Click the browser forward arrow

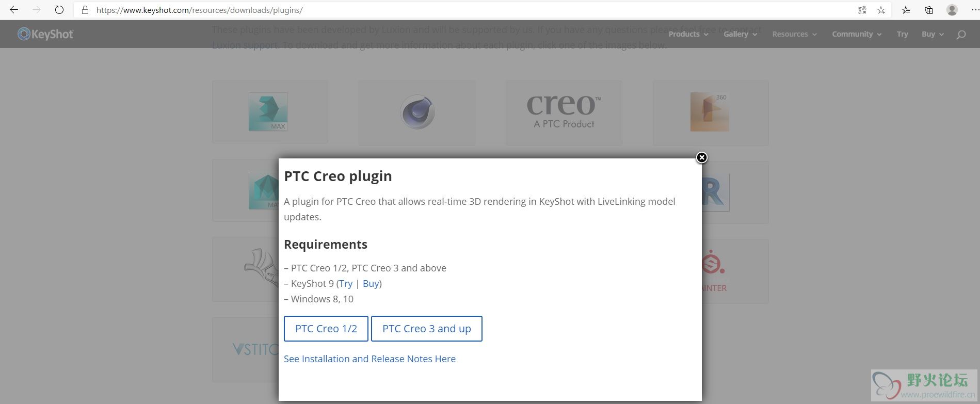coord(37,10)
